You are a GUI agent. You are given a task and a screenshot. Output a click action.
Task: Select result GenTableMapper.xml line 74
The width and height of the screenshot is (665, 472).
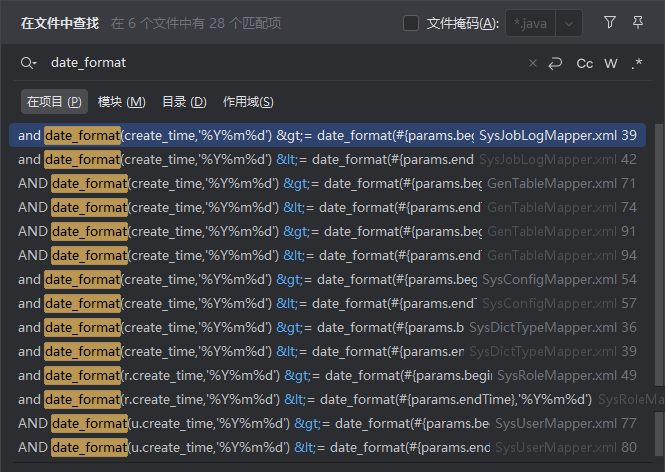click(327, 207)
